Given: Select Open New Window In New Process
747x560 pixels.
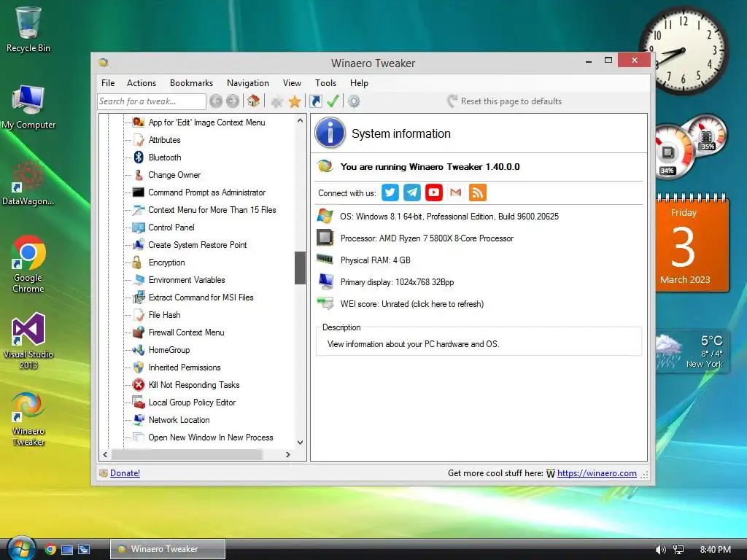Looking at the screenshot, I should tap(211, 437).
